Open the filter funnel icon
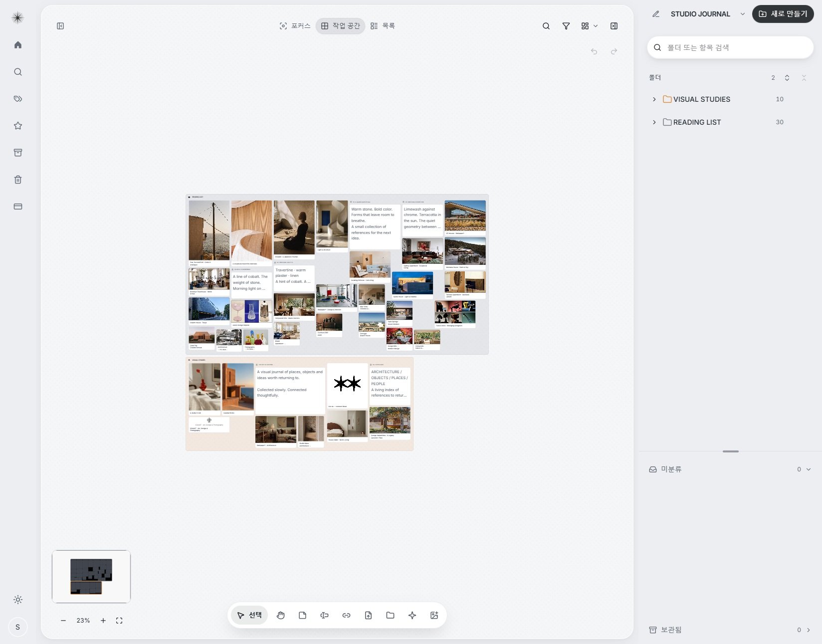 (566, 26)
